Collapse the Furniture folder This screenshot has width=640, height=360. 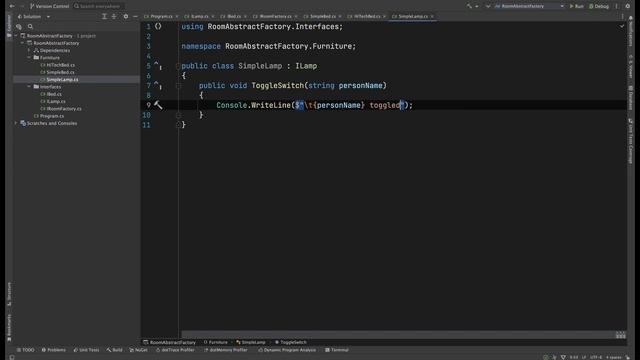pyautogui.click(x=29, y=58)
